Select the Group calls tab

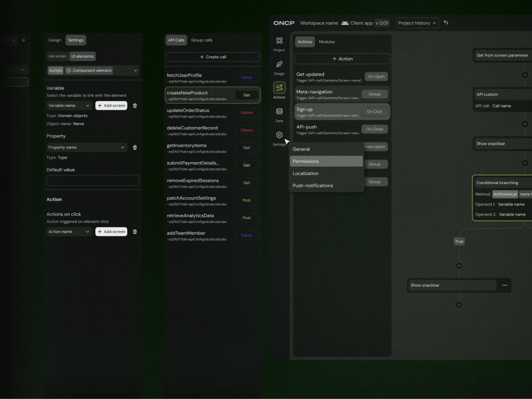[202, 40]
